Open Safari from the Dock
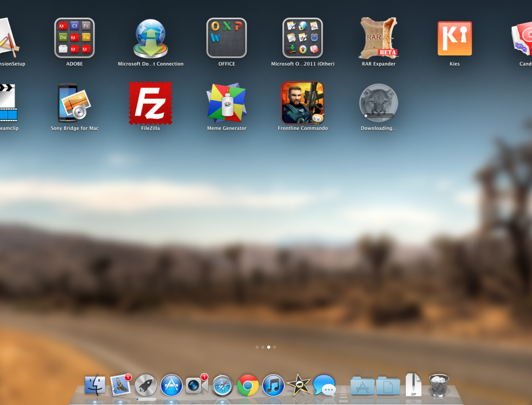The image size is (532, 405). point(222,386)
